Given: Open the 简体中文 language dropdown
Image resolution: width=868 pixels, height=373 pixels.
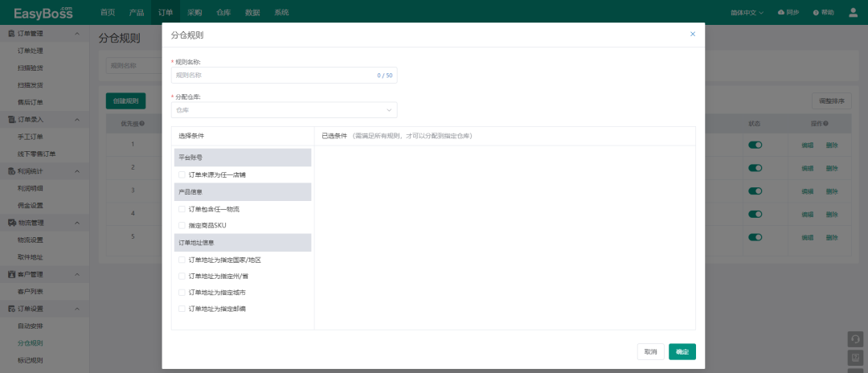Looking at the screenshot, I should click(747, 12).
